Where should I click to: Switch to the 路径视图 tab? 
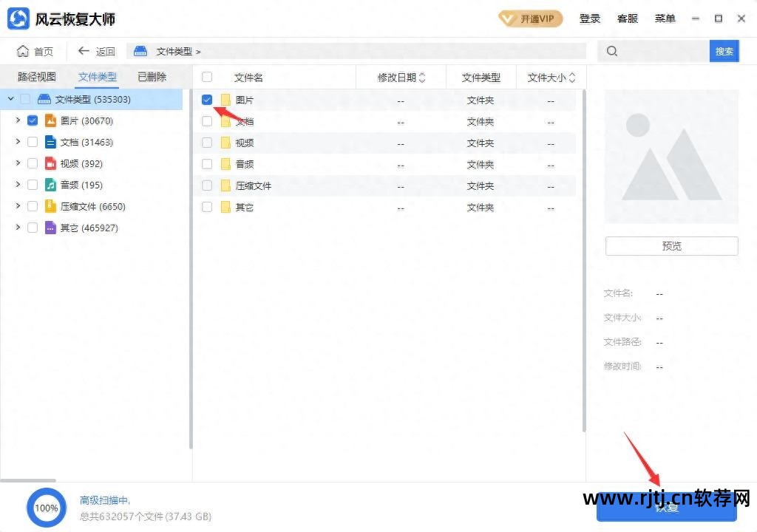point(36,76)
